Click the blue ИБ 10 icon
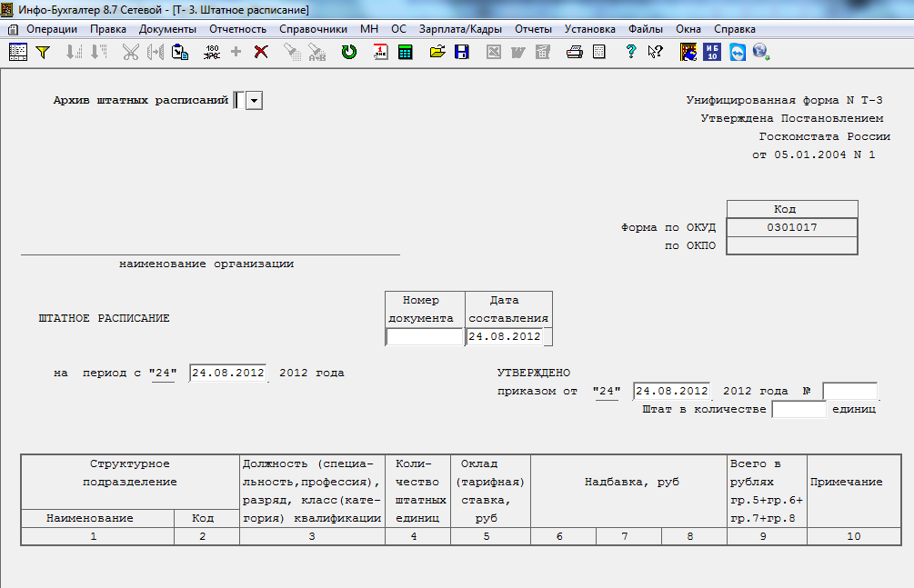 tap(712, 53)
